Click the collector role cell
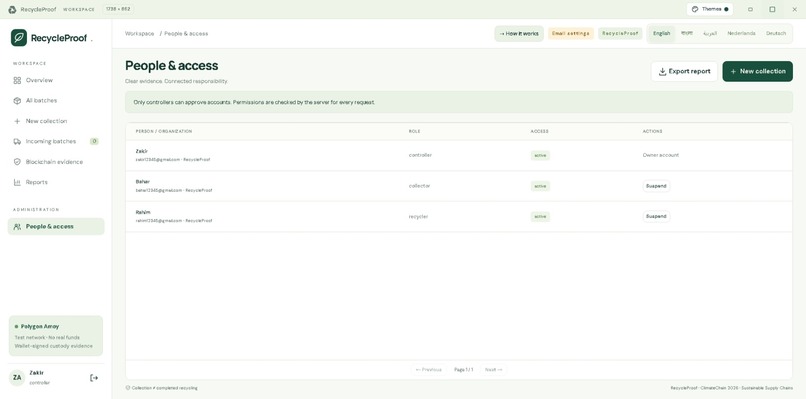 [x=419, y=186]
